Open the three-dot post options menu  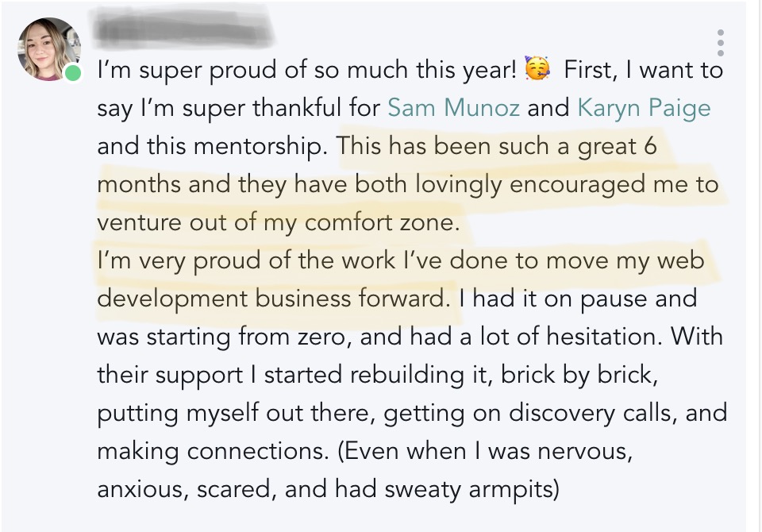pos(720,43)
